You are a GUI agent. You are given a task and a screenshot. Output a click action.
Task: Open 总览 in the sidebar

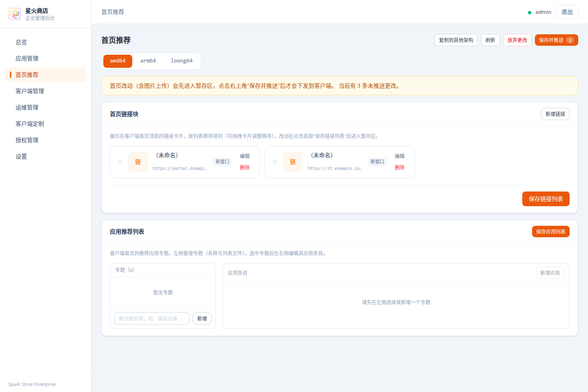pyautogui.click(x=46, y=42)
